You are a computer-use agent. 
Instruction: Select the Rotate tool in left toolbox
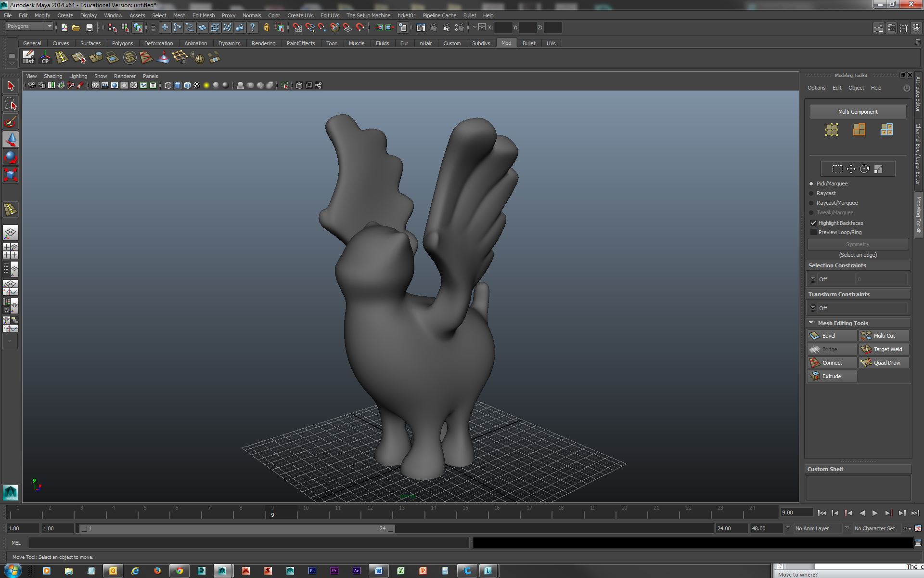11,157
